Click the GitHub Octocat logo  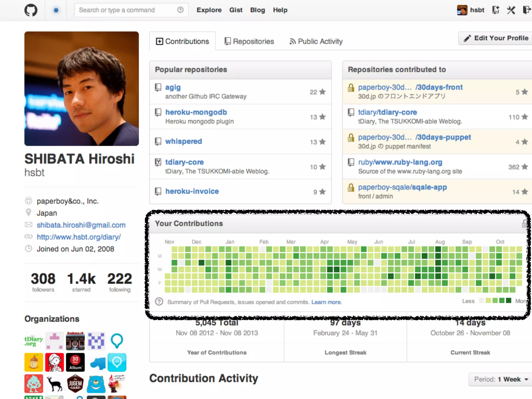pos(31,10)
